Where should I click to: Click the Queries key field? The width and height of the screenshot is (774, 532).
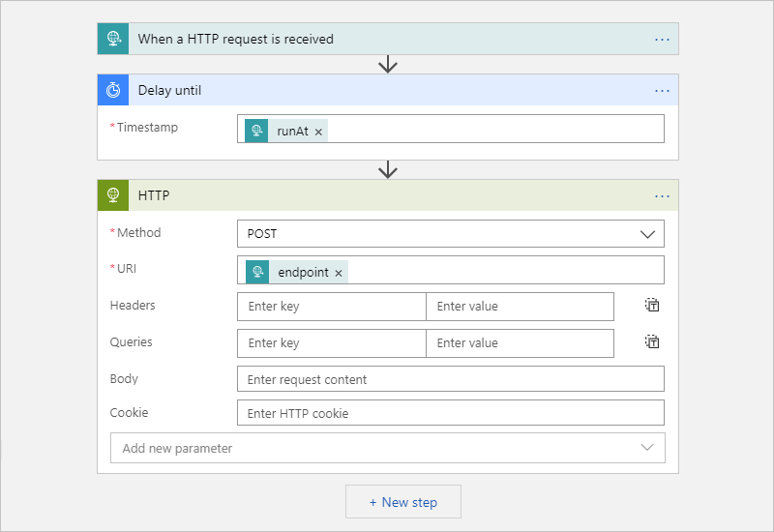(331, 343)
